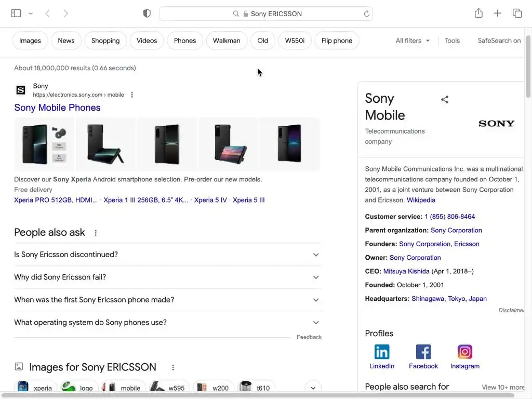Go forward with the forward arrow
The image size is (532, 399).
point(66,14)
